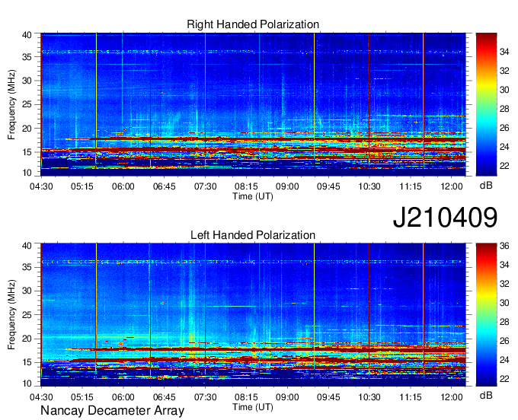The width and height of the screenshot is (518, 420).
Task: Click 08:15 tick on Right Handed time axis
Action: tap(246, 186)
